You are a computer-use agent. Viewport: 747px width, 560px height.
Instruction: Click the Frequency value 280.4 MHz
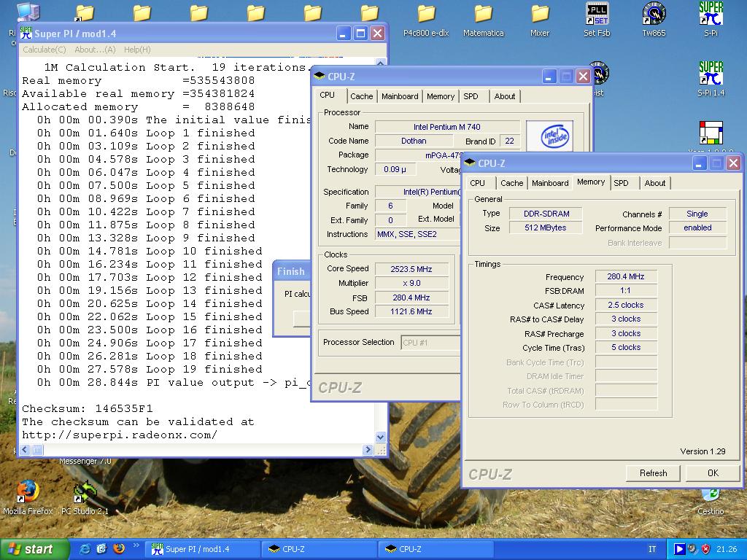(625, 276)
